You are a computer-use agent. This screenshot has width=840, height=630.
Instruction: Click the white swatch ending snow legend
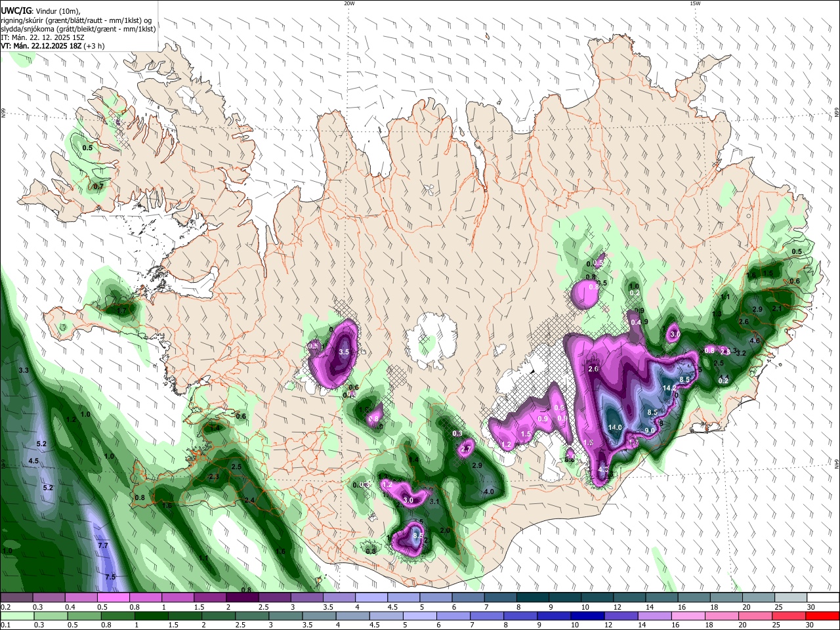click(822, 597)
